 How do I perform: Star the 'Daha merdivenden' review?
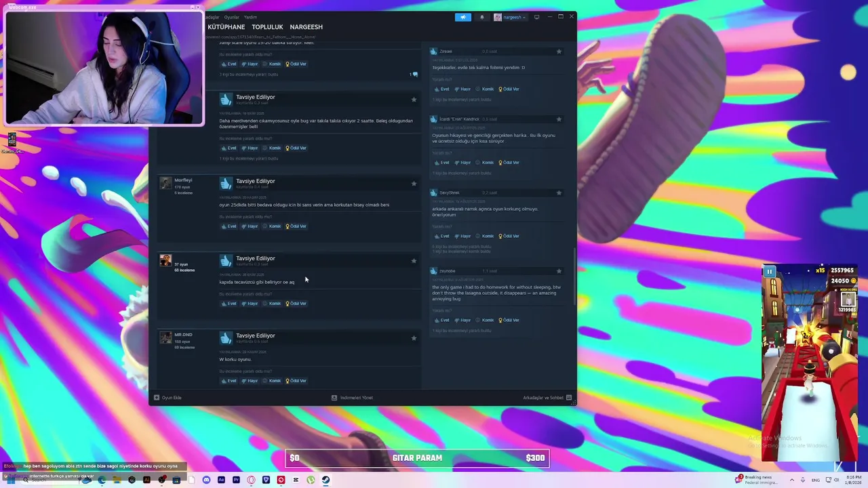click(x=414, y=100)
